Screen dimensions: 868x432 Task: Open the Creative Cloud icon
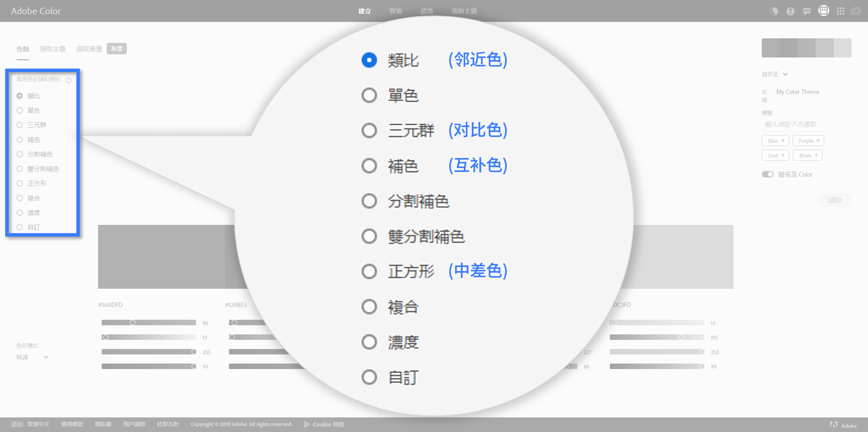pyautogui.click(x=856, y=11)
